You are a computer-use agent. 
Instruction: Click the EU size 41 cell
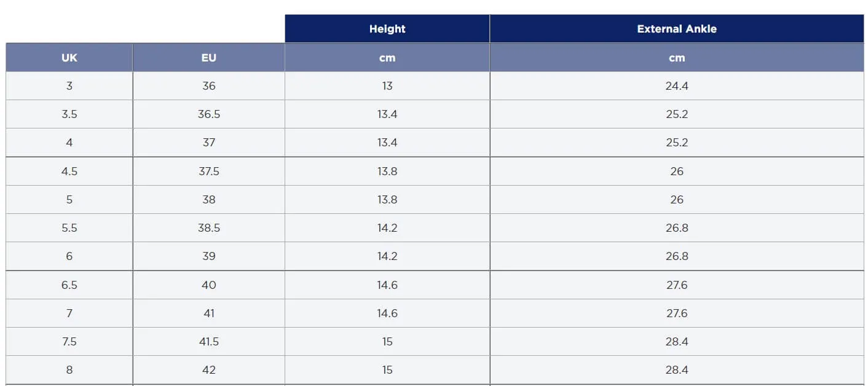[209, 313]
